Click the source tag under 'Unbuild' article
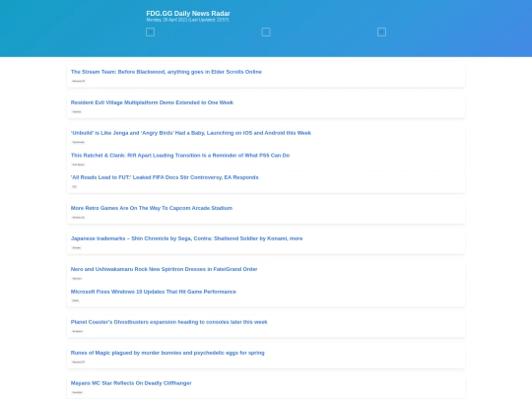 (x=79, y=142)
